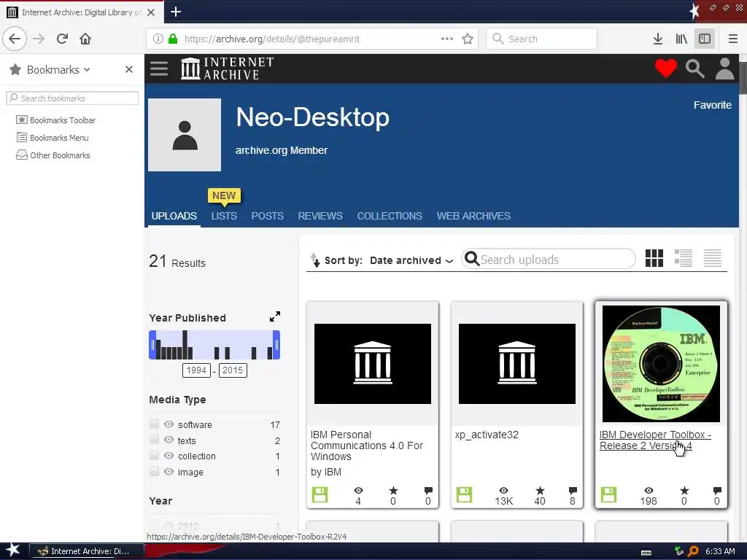
Task: Open the user account icon
Action: [724, 69]
